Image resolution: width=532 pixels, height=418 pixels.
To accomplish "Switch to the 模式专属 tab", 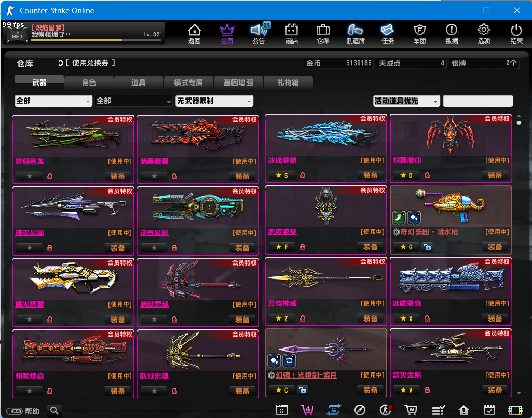I will pos(188,82).
